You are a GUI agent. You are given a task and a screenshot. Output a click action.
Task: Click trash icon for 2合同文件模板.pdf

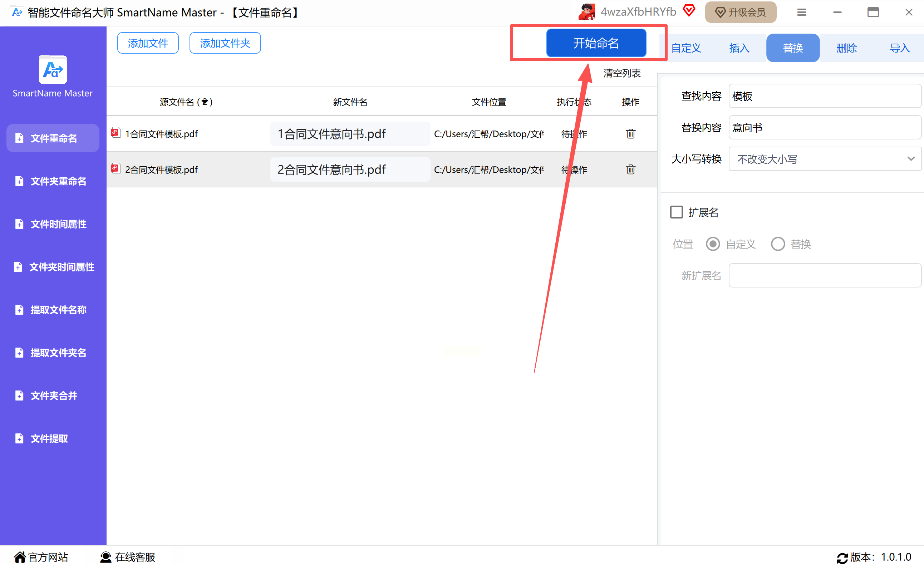pos(630,169)
